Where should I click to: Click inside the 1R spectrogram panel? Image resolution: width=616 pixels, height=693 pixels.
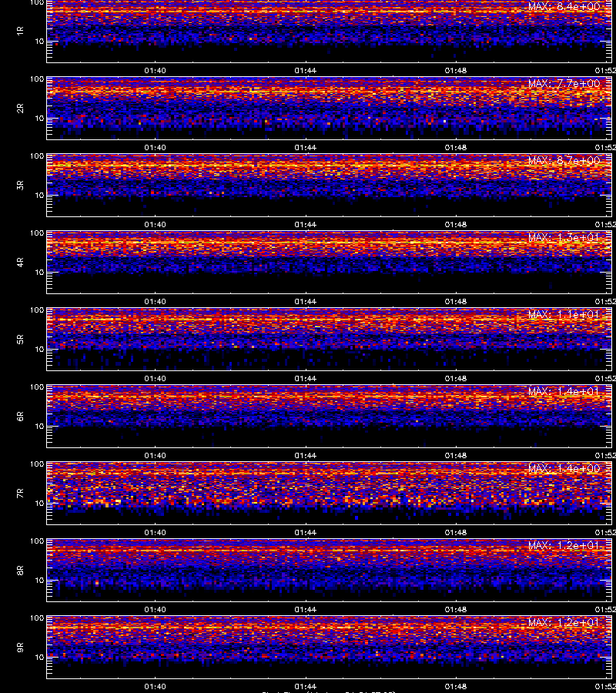coord(330,31)
